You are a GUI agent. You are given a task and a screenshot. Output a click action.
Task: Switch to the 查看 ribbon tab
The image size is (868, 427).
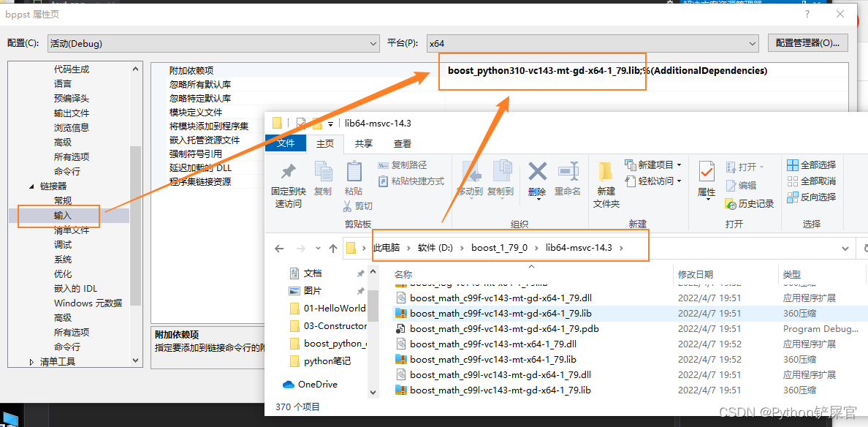[x=403, y=143]
